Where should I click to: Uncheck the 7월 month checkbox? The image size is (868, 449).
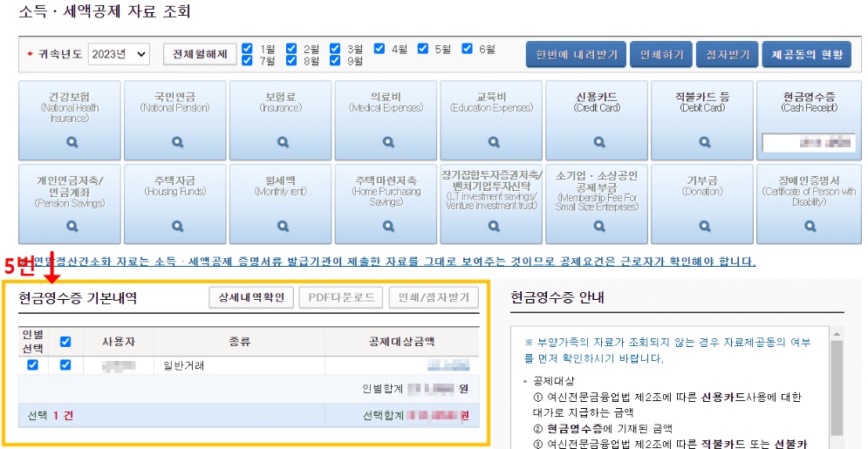pos(248,60)
